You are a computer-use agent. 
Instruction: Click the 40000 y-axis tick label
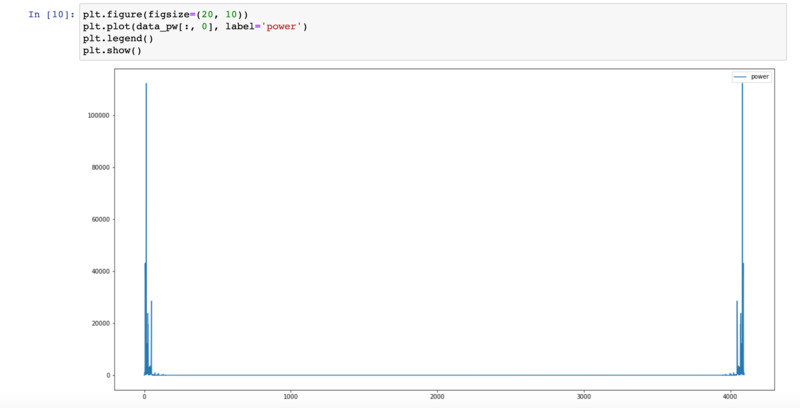pyautogui.click(x=101, y=271)
